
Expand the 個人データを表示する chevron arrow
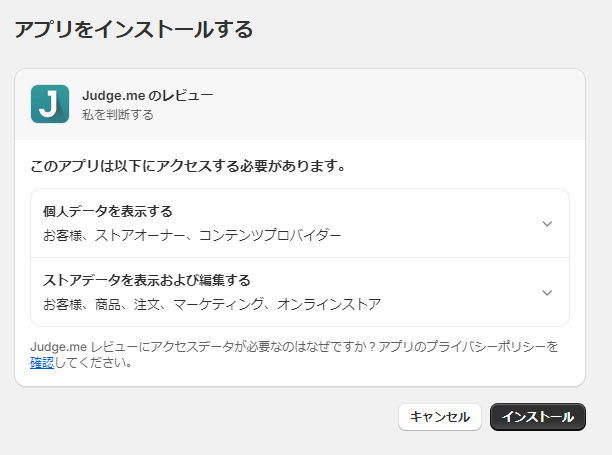[x=547, y=224]
